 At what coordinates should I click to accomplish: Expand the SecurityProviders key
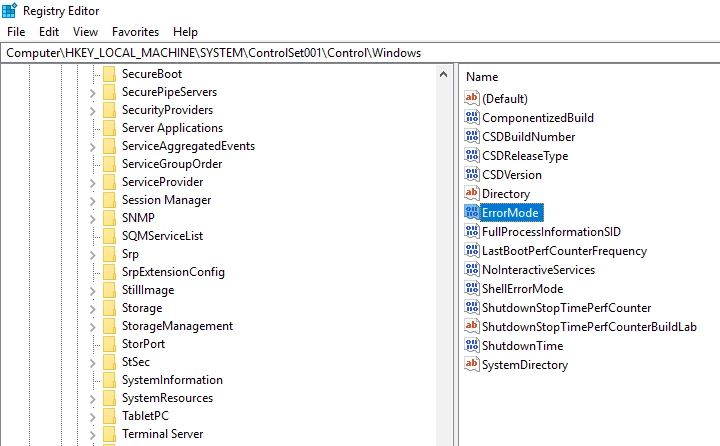coord(93,111)
